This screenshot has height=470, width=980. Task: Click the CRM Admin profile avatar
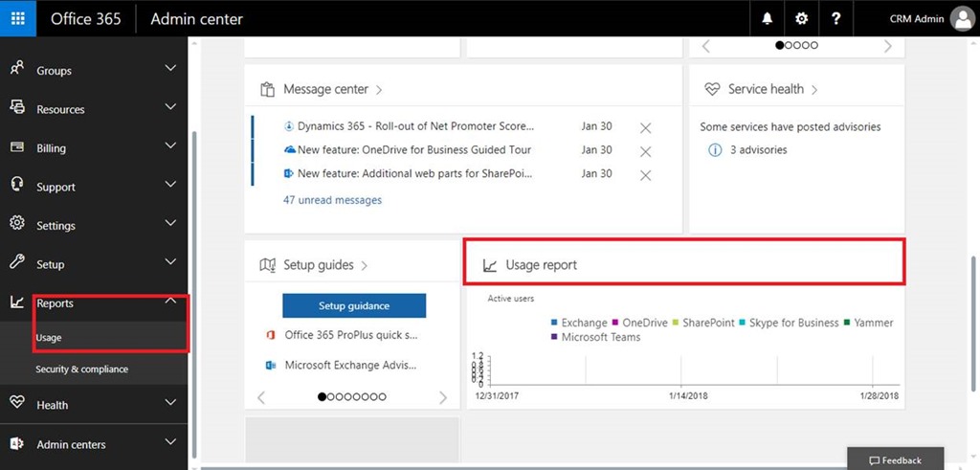click(961, 19)
